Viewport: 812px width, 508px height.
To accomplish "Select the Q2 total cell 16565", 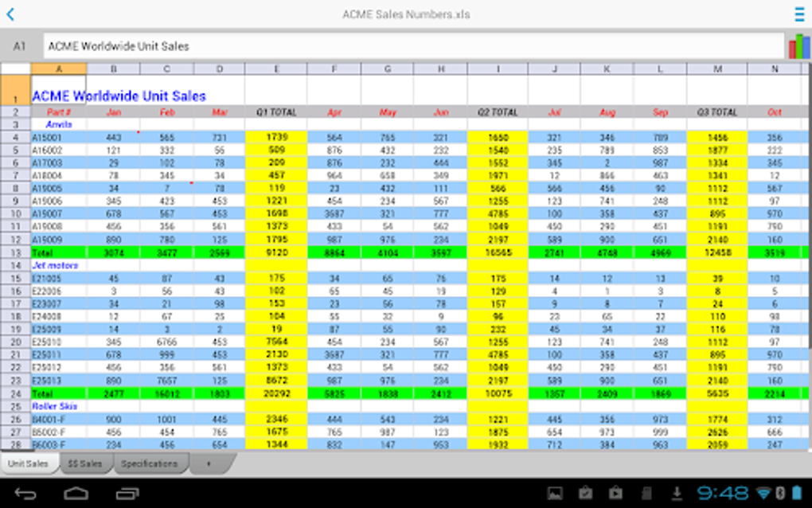I will click(498, 252).
